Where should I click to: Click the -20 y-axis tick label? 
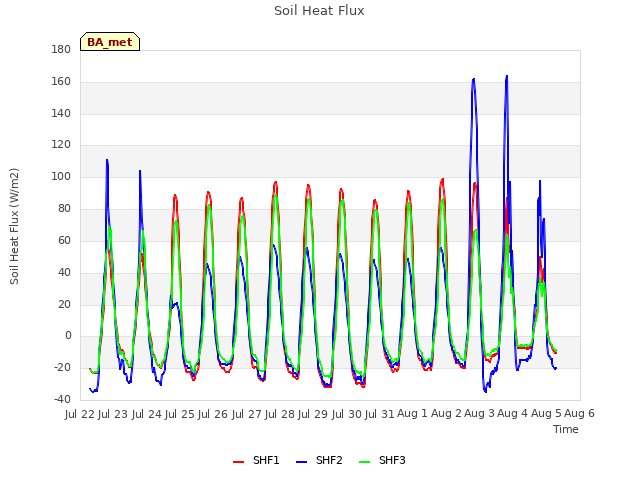tap(62, 367)
